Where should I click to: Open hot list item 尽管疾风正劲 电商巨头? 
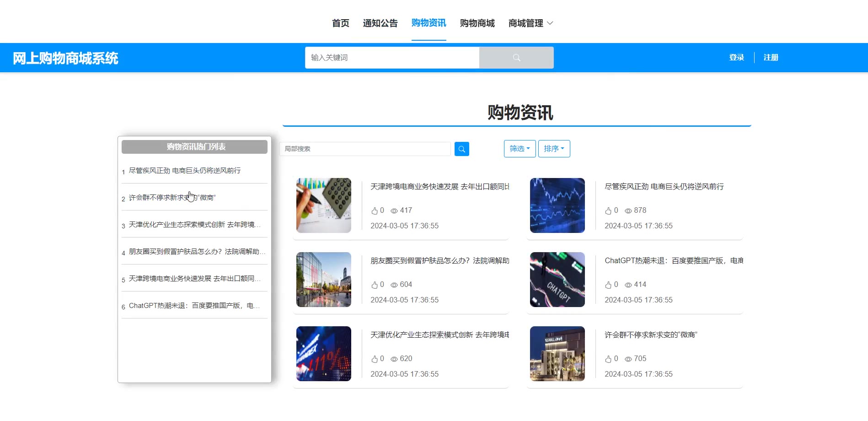point(185,171)
